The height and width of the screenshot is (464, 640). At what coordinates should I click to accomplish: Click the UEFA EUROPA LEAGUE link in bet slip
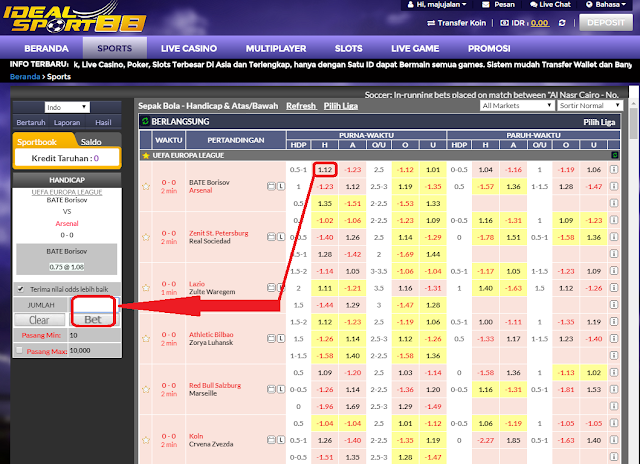[x=67, y=192]
